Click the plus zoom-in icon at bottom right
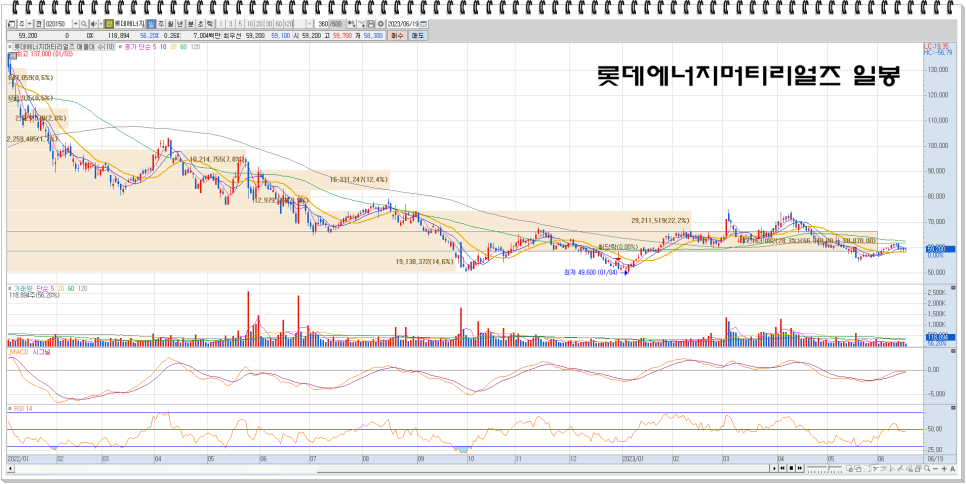The image size is (966, 484). click(944, 469)
